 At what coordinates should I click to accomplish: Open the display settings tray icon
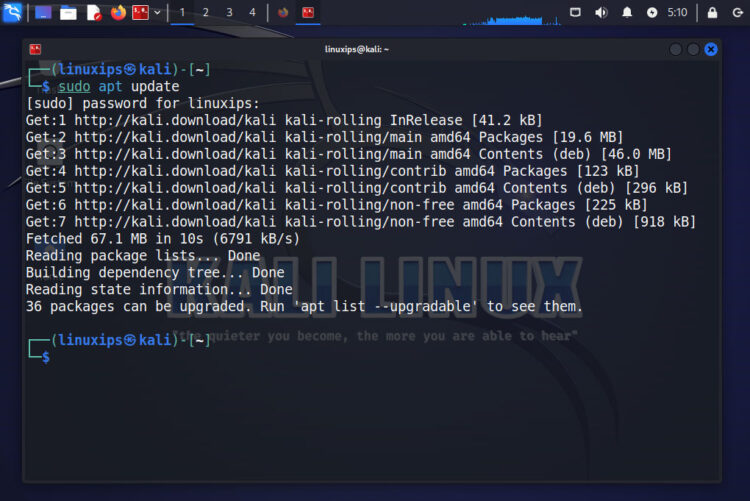pyautogui.click(x=575, y=12)
